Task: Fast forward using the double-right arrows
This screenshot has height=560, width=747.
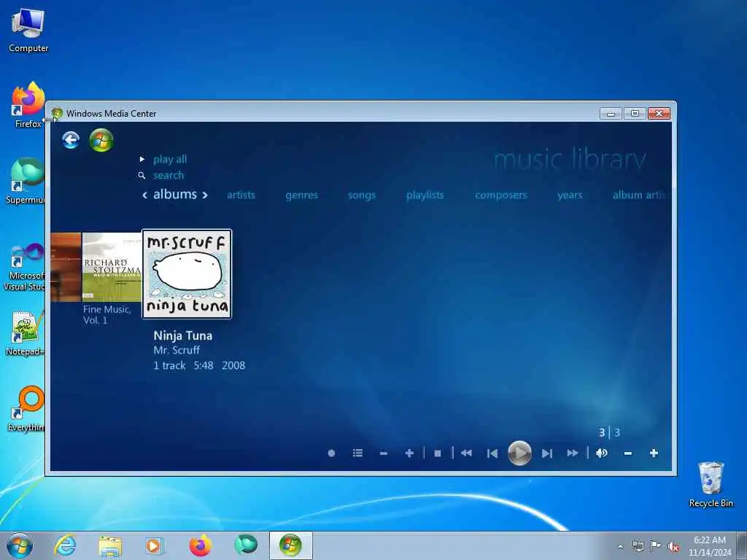Action: 573,454
